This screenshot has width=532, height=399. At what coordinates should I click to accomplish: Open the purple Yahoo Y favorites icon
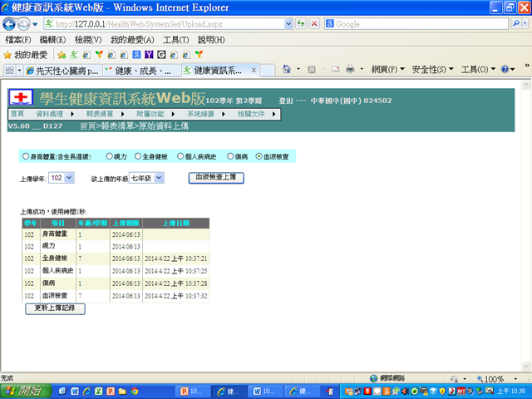149,55
